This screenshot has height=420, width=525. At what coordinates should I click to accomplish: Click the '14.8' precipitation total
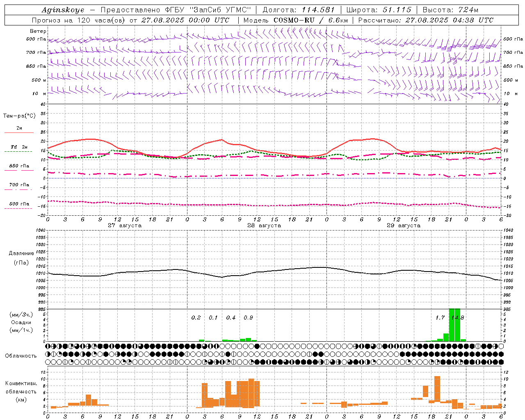tap(457, 318)
